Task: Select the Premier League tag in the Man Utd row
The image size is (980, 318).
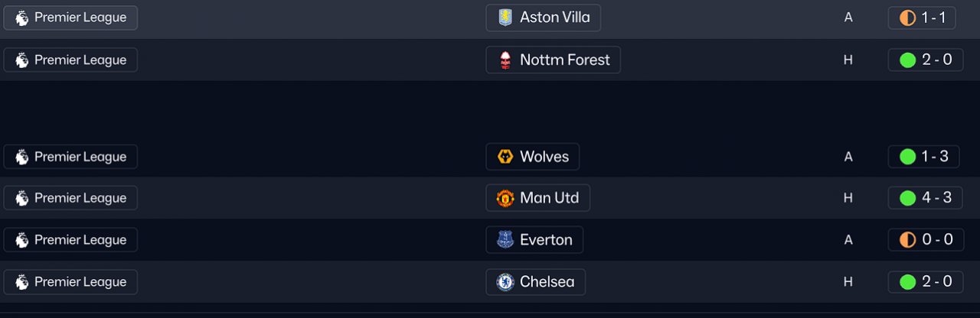Action: tap(70, 198)
